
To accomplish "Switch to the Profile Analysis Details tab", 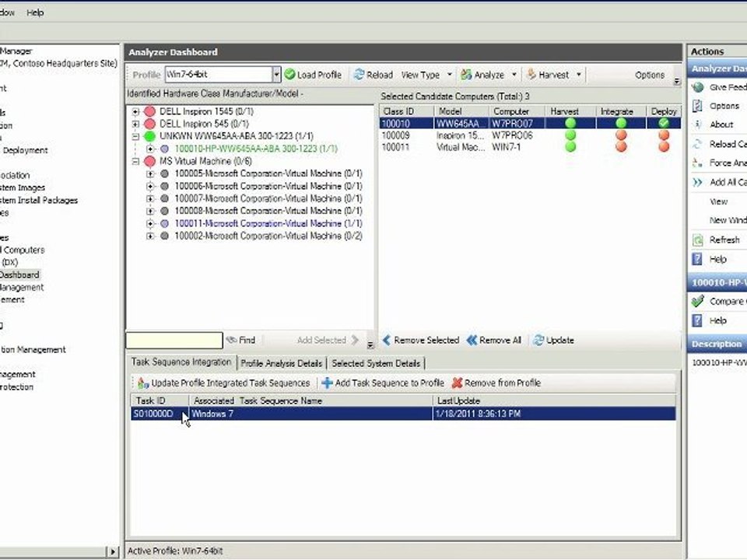I will (282, 363).
